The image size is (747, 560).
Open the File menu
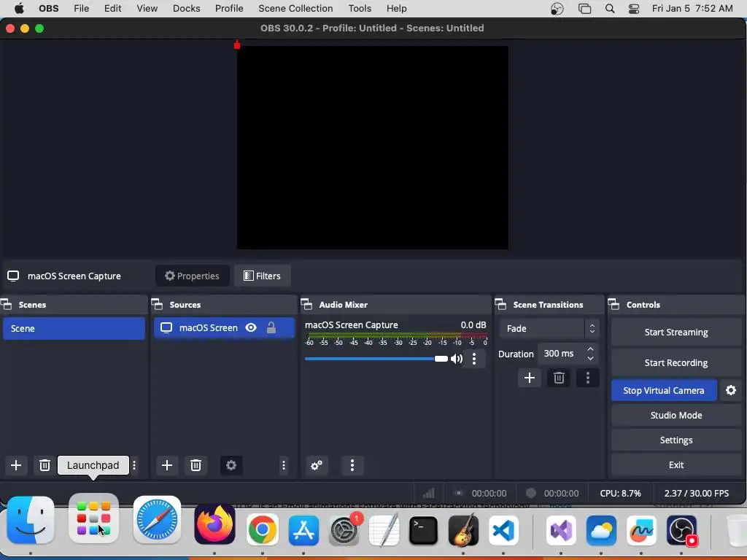[x=82, y=9]
